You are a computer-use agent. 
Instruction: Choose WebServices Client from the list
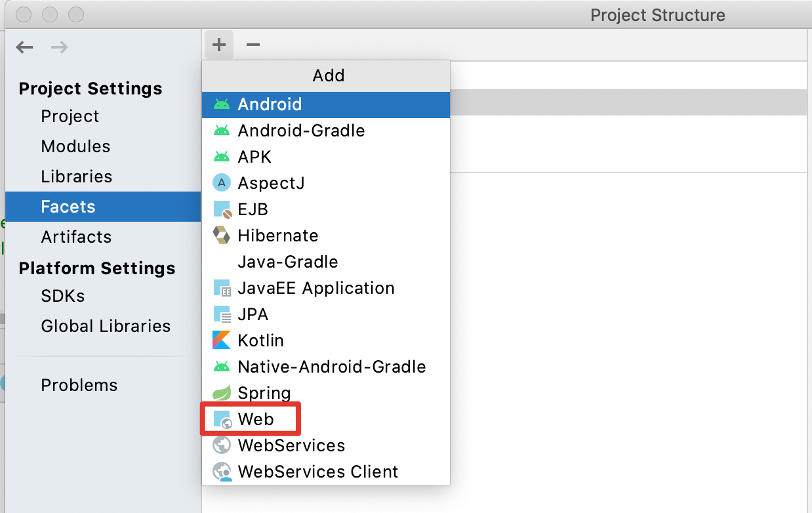coord(317,472)
